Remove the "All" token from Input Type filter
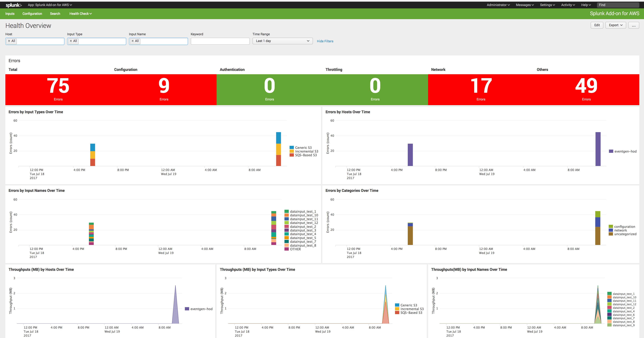 click(x=71, y=41)
